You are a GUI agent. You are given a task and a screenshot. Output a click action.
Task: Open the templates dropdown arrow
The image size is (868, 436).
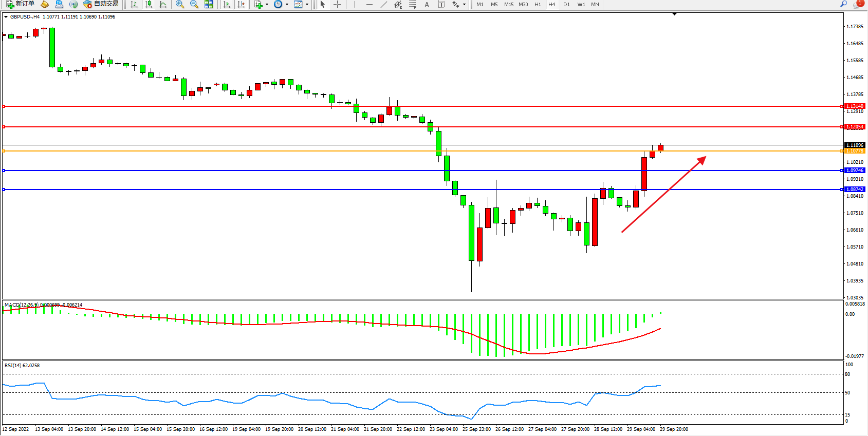click(x=307, y=5)
